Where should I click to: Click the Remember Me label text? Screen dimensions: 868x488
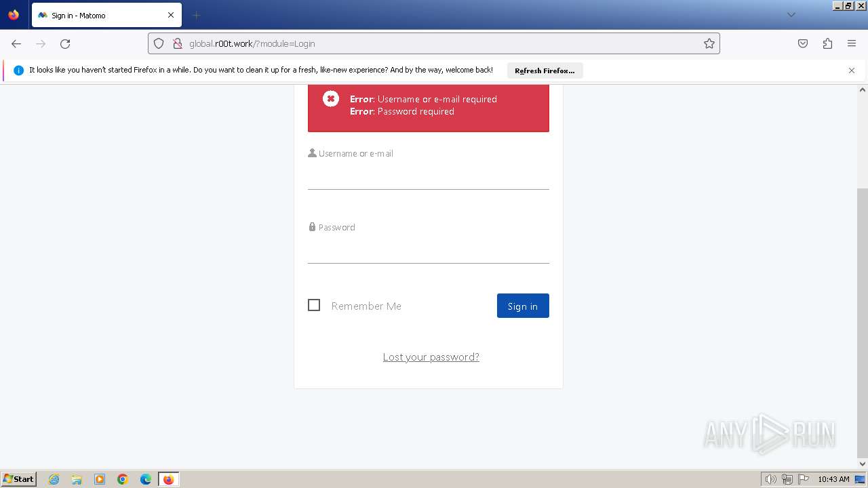tap(366, 306)
